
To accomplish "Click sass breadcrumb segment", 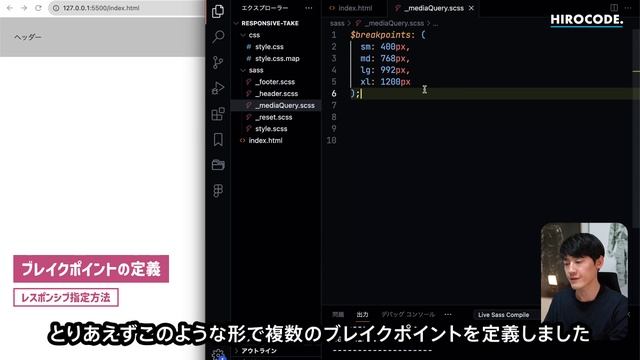I will point(337,23).
